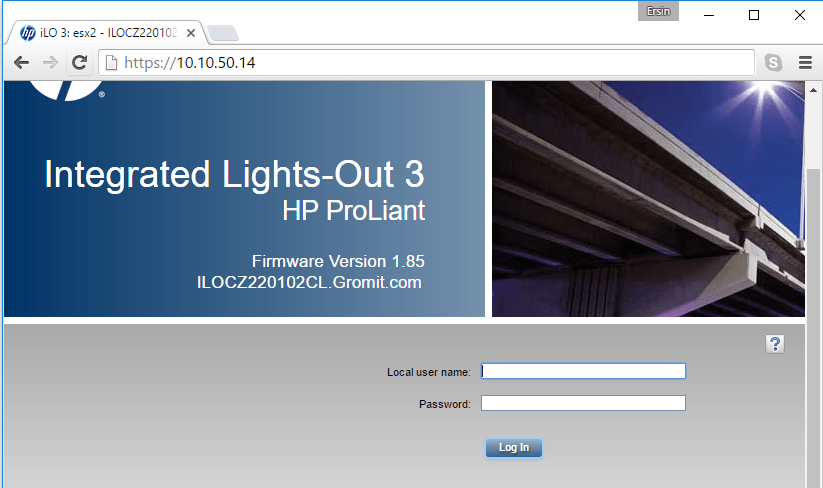Maximize the browser window
Screen dimensions: 823x488
754,15
